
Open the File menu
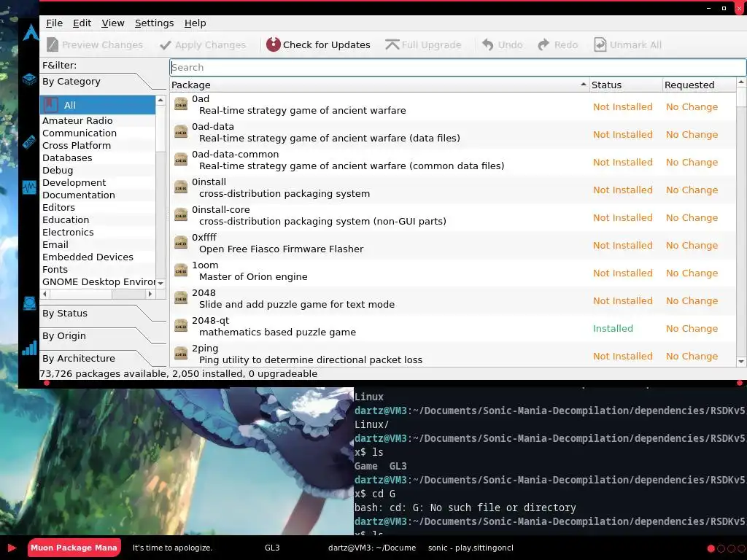54,23
